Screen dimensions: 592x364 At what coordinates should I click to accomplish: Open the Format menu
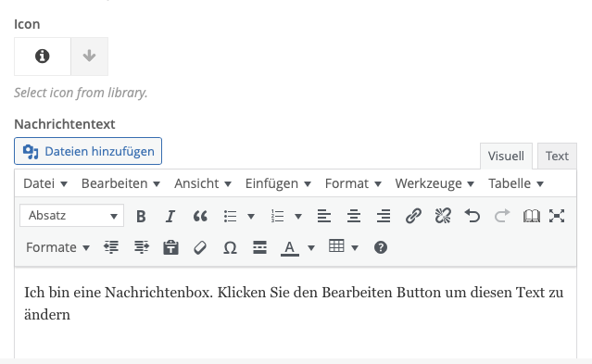[353, 183]
